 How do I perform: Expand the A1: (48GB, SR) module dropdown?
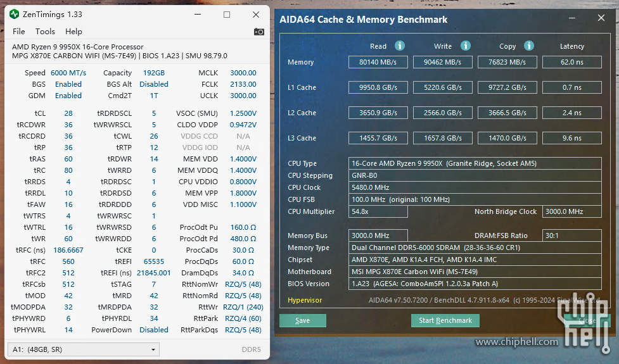click(x=84, y=349)
